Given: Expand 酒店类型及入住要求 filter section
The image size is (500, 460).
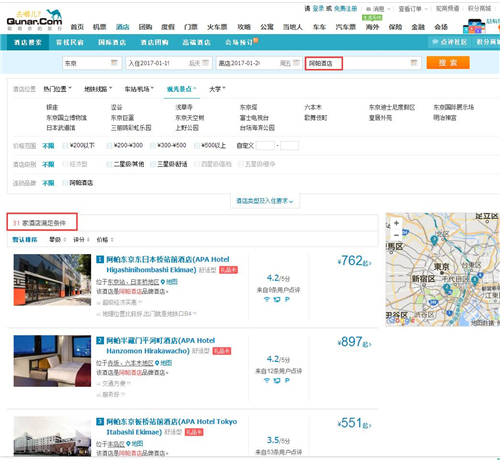Looking at the screenshot, I should [x=265, y=201].
